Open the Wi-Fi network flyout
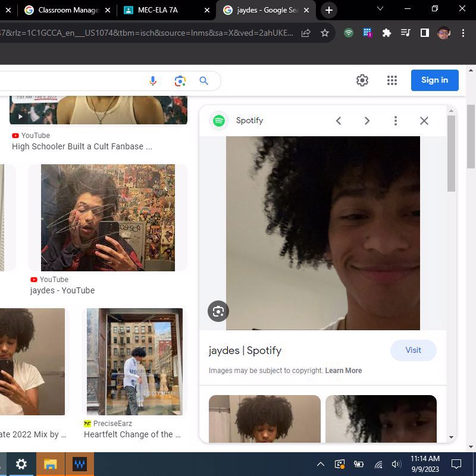Screen dimensions: 476x476 378,464
